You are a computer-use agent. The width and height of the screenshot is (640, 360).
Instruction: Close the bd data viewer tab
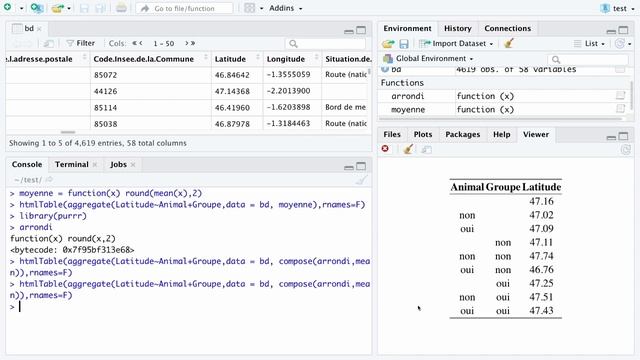39,29
